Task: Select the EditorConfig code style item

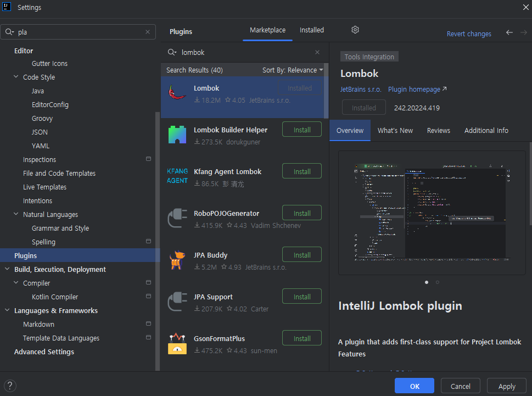Action: [x=50, y=104]
